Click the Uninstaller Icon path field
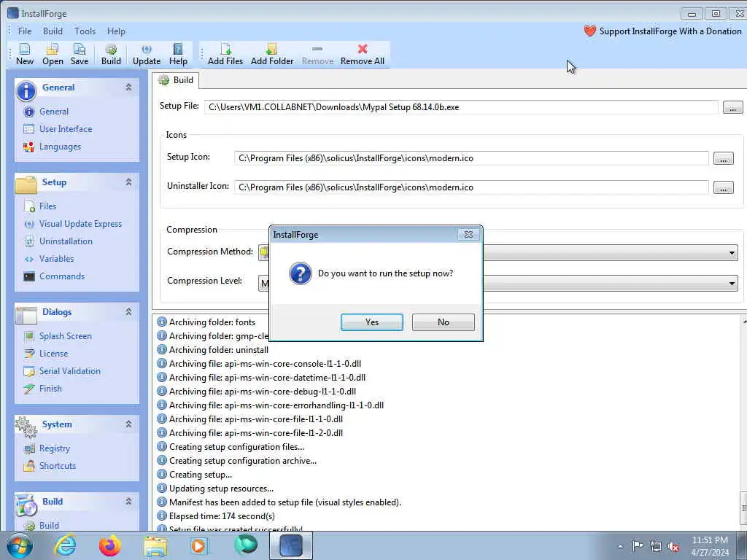Screen dimensions: 747x560 471,187
